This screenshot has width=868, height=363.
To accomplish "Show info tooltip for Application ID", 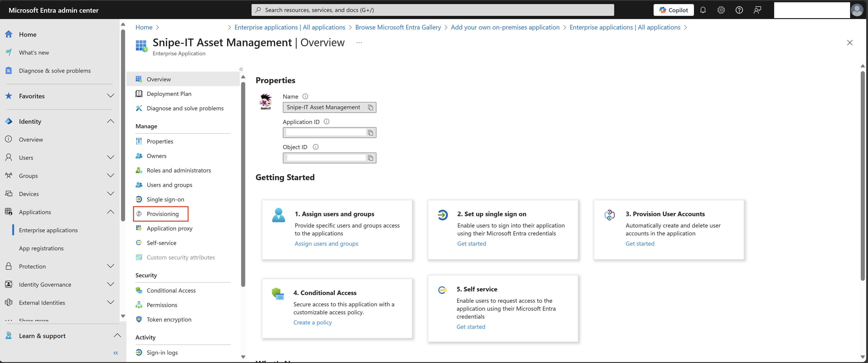I will click(x=326, y=122).
